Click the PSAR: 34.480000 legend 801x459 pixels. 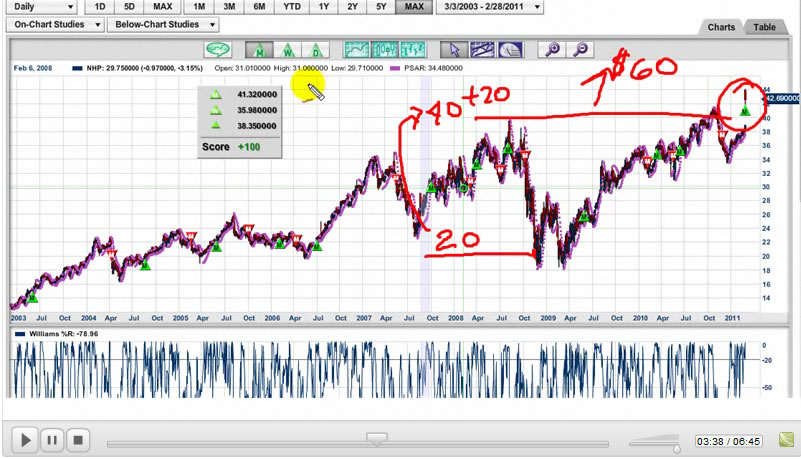point(427,68)
